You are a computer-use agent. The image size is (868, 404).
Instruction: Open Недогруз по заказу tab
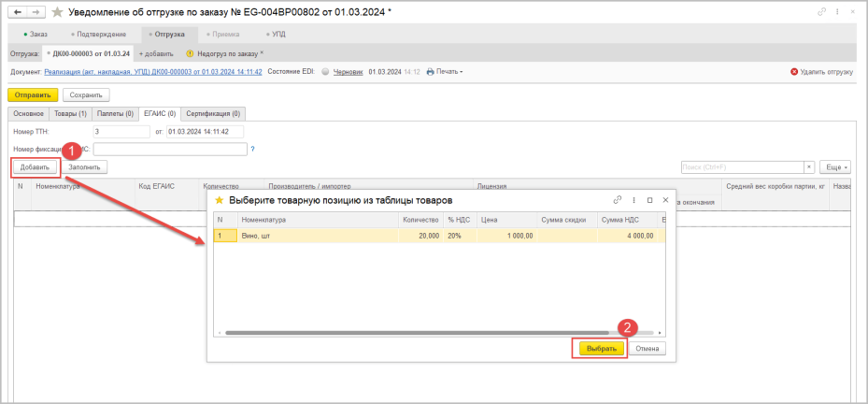228,53
